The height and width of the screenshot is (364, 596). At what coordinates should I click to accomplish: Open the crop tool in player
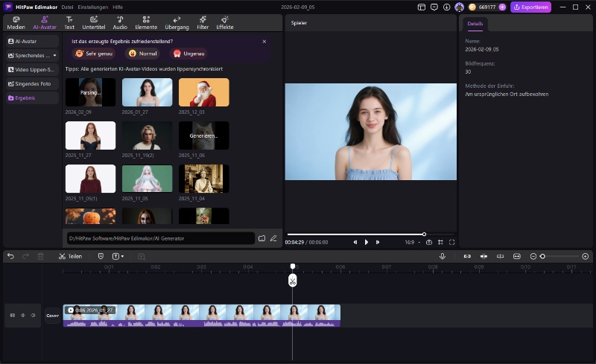tap(440, 242)
